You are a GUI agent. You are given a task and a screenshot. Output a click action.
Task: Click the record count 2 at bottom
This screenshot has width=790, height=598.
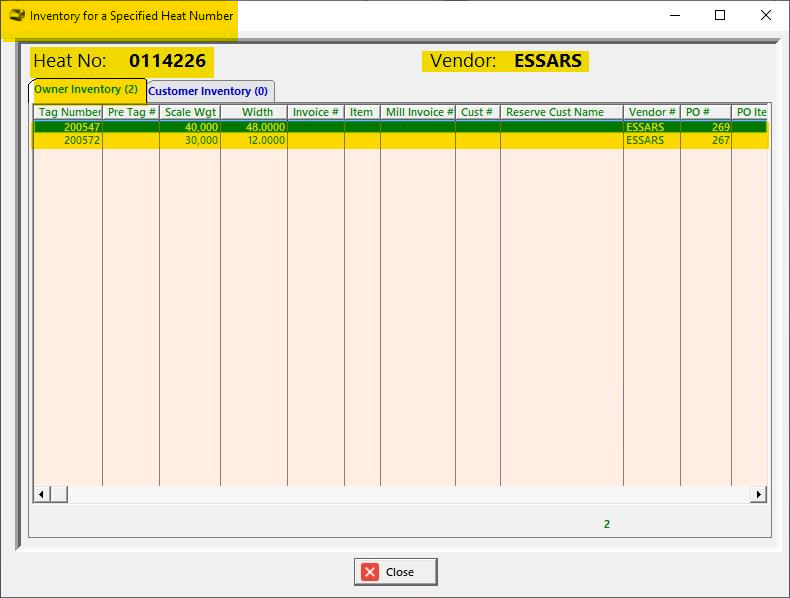click(607, 524)
